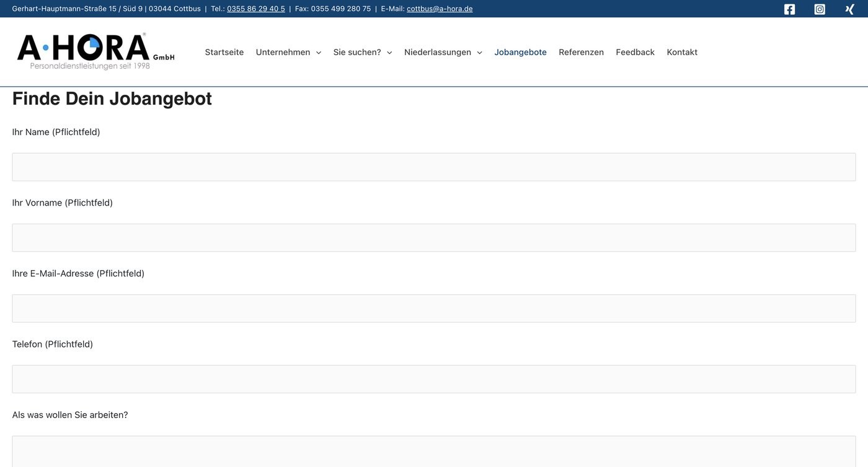This screenshot has height=467, width=868.
Task: Open the Instagram profile icon
Action: click(x=820, y=9)
